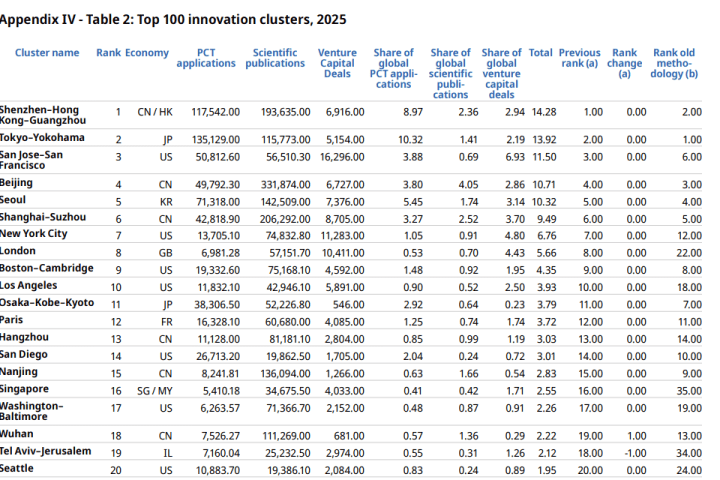This screenshot has height=480, width=720.
Task: Click the Beijing row name
Action: tap(17, 184)
